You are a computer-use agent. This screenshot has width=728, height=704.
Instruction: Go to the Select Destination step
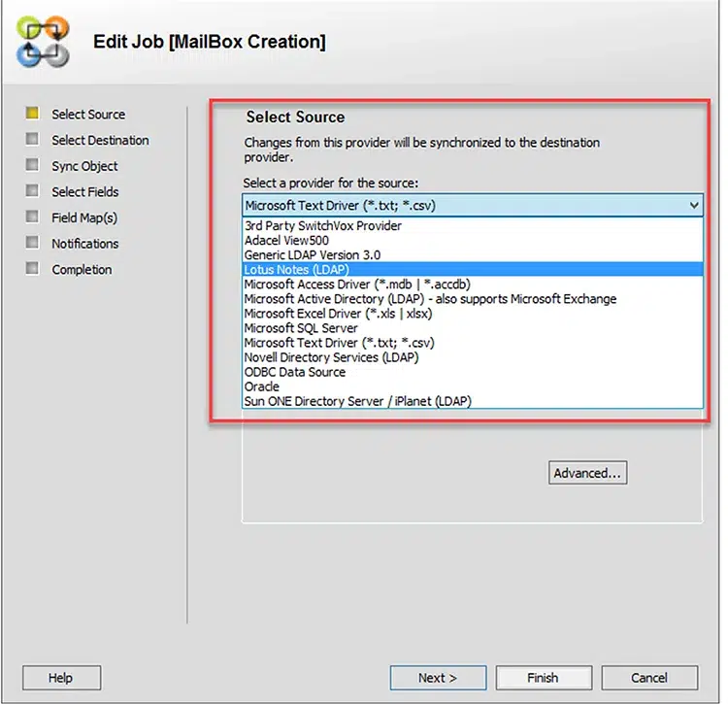pyautogui.click(x=100, y=140)
